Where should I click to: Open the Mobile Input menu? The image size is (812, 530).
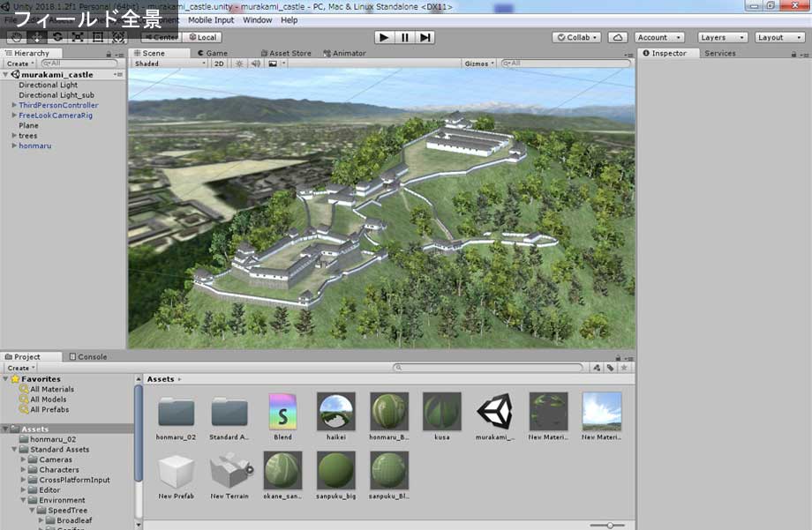coord(211,20)
